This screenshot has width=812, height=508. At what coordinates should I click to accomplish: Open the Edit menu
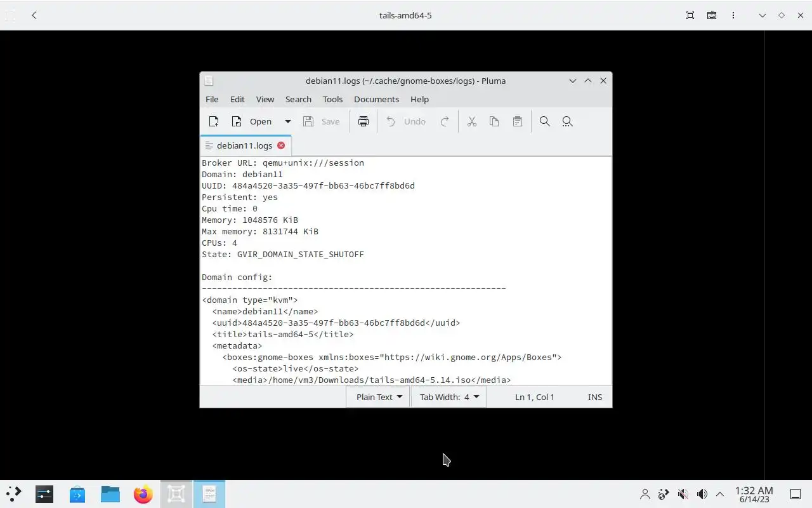coord(237,99)
